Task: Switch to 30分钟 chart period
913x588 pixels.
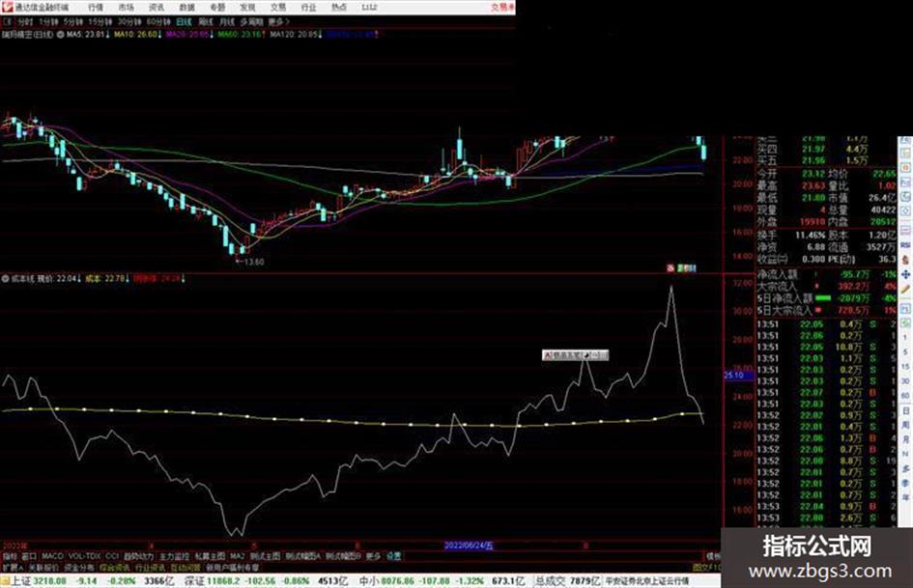Action: 129,21
